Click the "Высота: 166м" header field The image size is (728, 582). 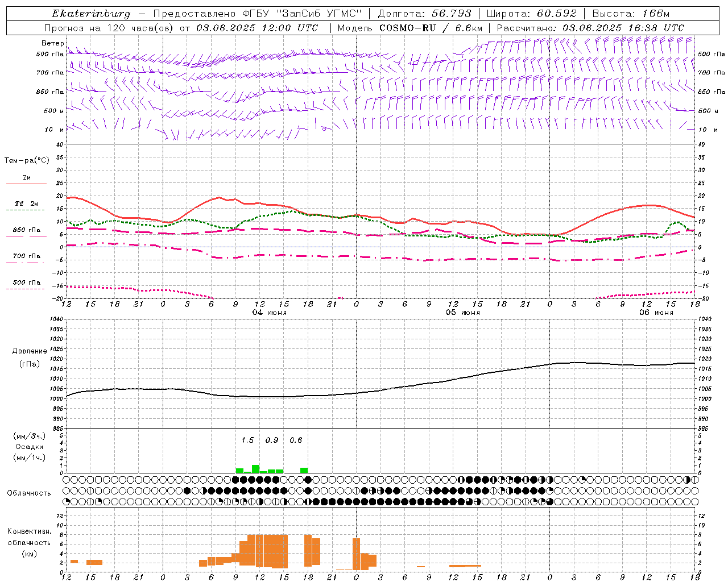[631, 14]
